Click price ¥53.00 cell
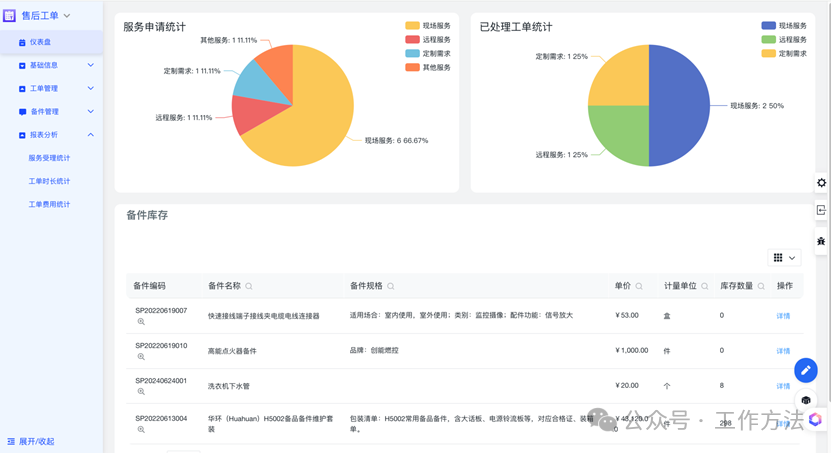This screenshot has height=453, width=831. 627,315
